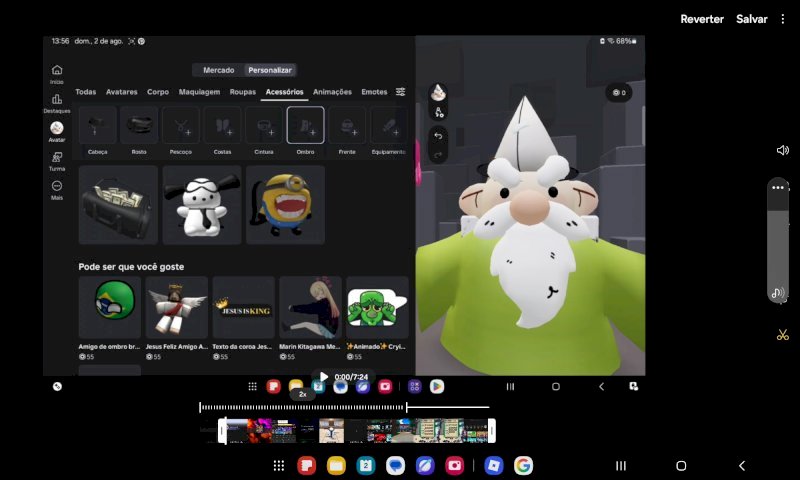The height and width of the screenshot is (480, 800).
Task: Open the red Camera app in the bottom taskbar
Action: 455,465
